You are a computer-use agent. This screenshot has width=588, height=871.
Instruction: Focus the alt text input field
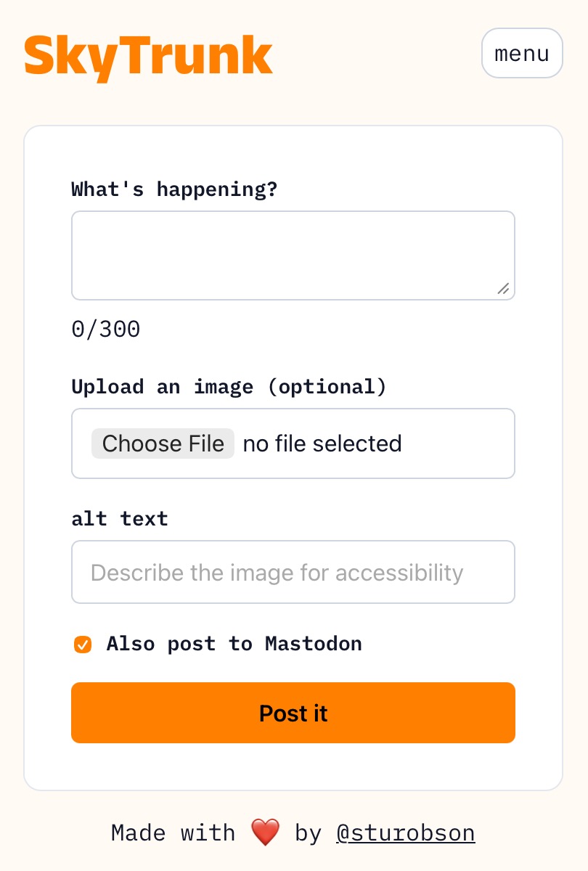click(293, 572)
